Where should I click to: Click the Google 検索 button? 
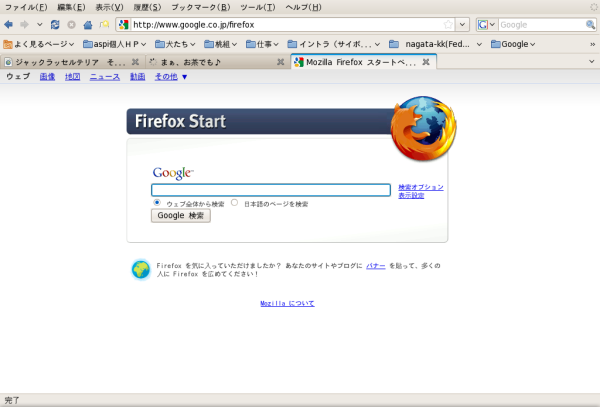181,216
